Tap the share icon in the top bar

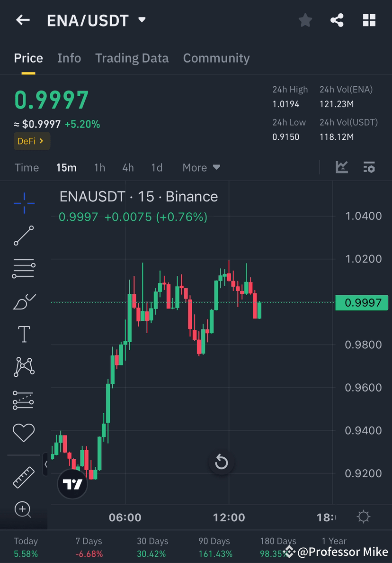[337, 20]
